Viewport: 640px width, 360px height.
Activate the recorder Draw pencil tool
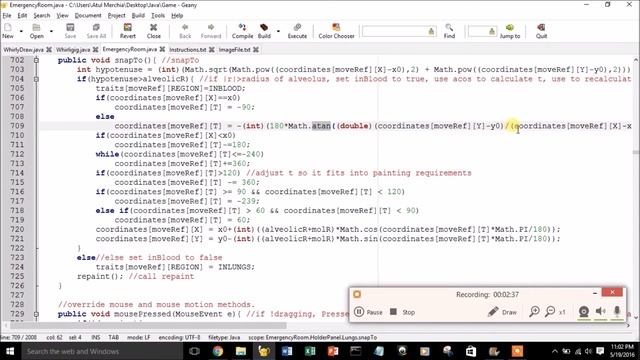502,312
